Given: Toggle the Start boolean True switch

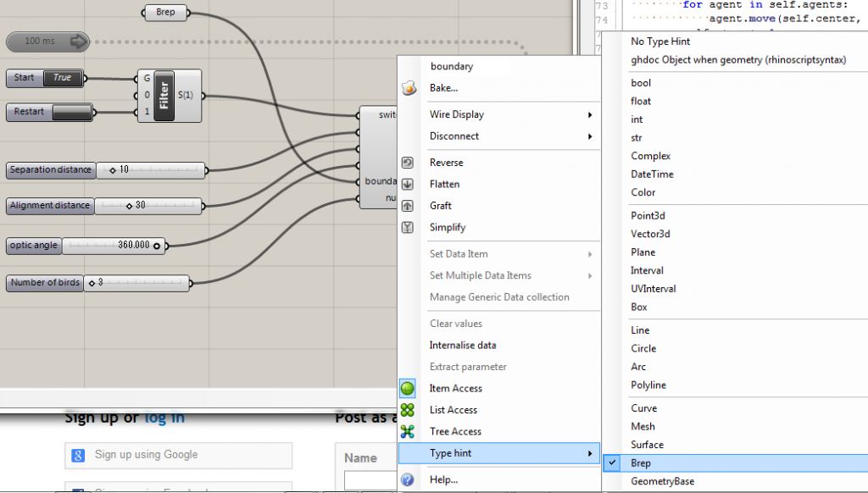Looking at the screenshot, I should coord(63,78).
